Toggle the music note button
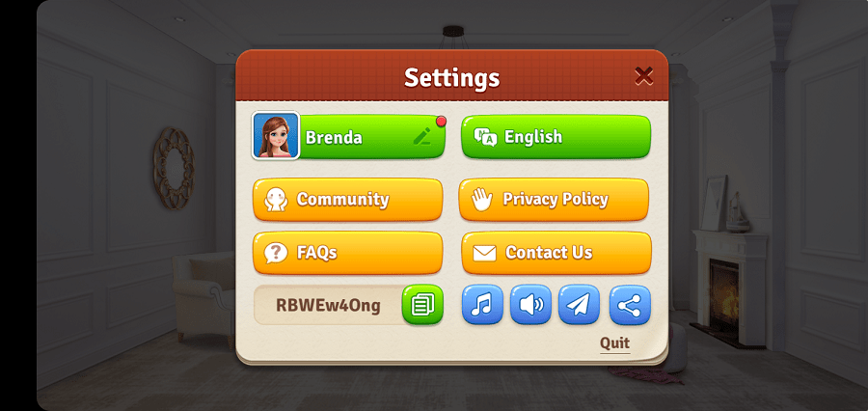Screen dimensions: 868x411 click(x=482, y=305)
